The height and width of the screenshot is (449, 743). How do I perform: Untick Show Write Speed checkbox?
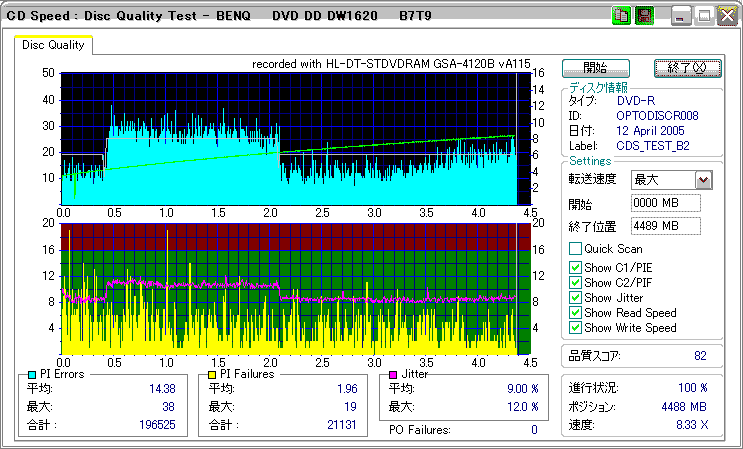(x=575, y=328)
